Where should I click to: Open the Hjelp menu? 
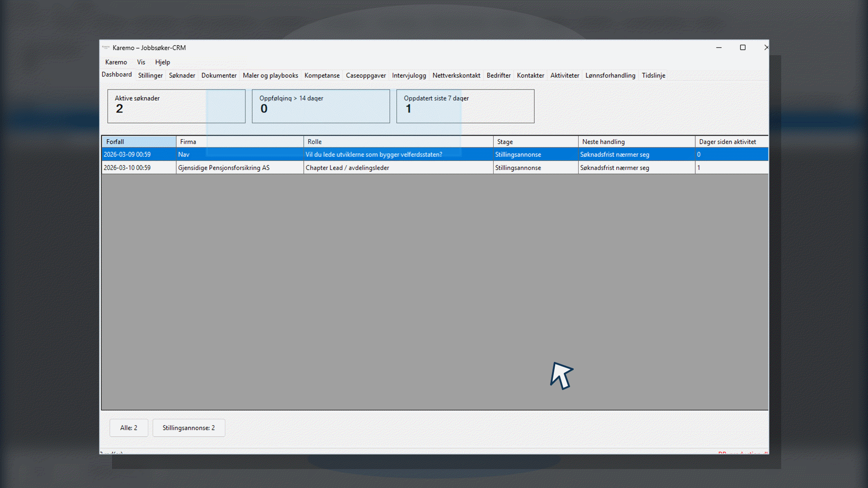[162, 62]
